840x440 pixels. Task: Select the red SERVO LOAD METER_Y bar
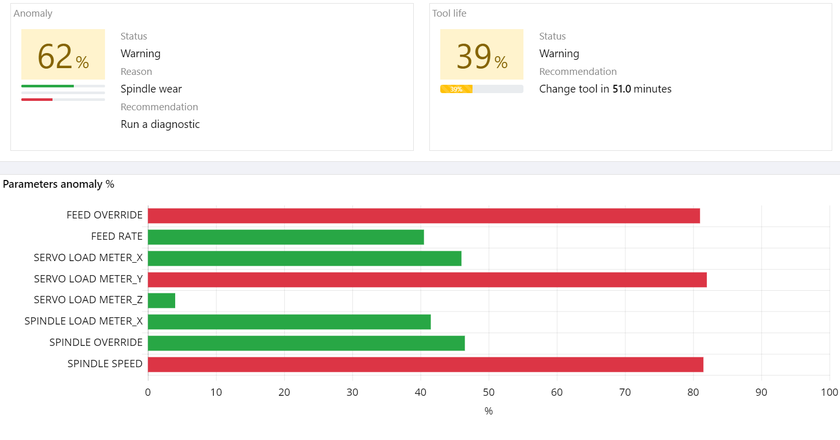[x=427, y=280]
